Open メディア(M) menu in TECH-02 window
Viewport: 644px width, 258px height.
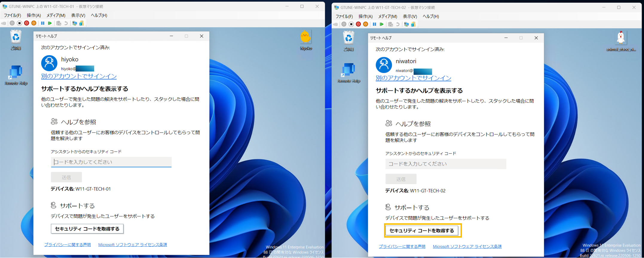pyautogui.click(x=388, y=16)
